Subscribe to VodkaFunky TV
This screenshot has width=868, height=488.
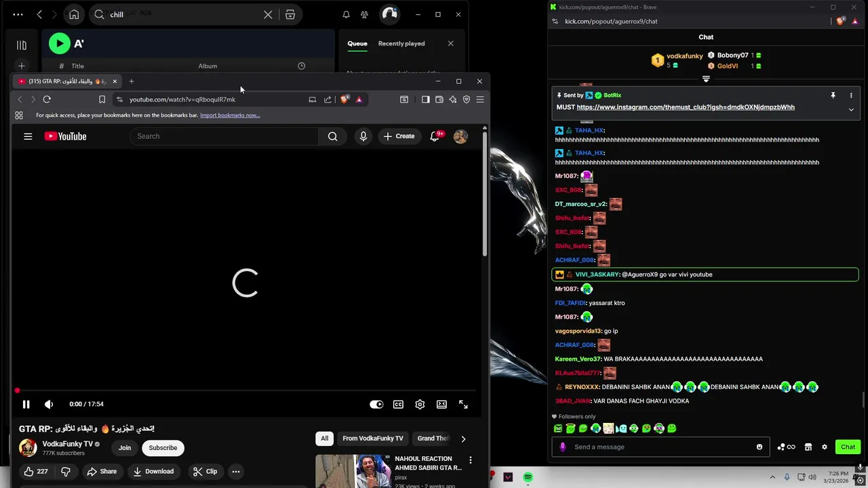click(x=163, y=447)
